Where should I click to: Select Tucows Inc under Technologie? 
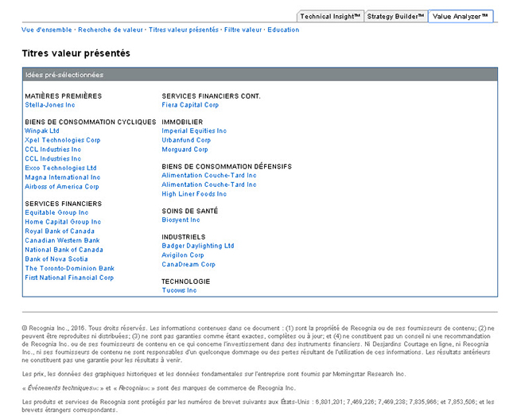pos(179,290)
